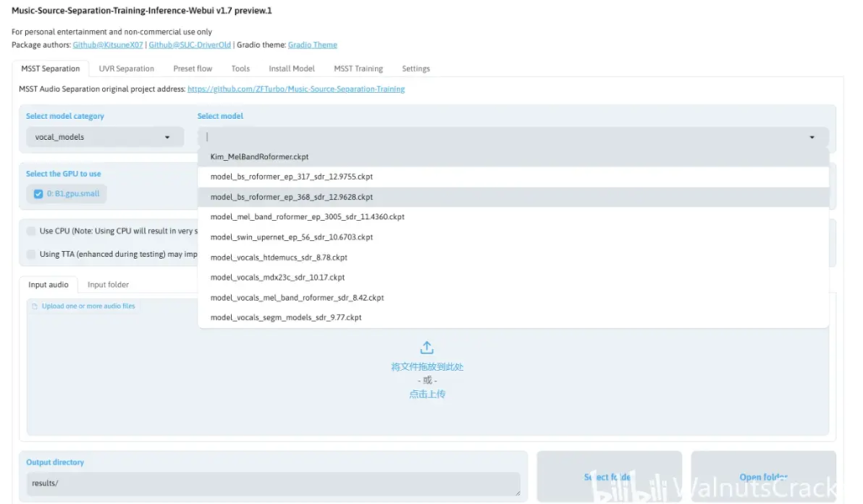The image size is (863, 504).
Task: Click the 点击上传 upload link
Action: [427, 394]
